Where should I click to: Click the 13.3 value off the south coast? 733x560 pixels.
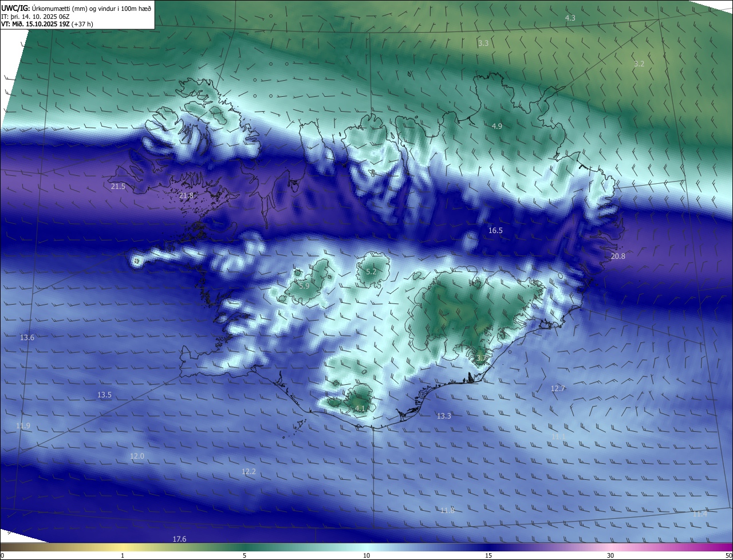[x=444, y=416]
